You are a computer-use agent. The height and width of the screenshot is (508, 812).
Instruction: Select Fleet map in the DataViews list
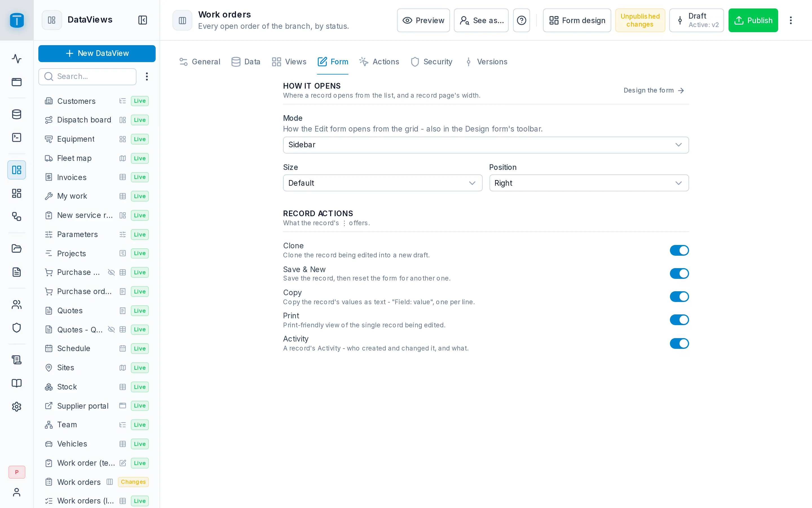click(97, 158)
